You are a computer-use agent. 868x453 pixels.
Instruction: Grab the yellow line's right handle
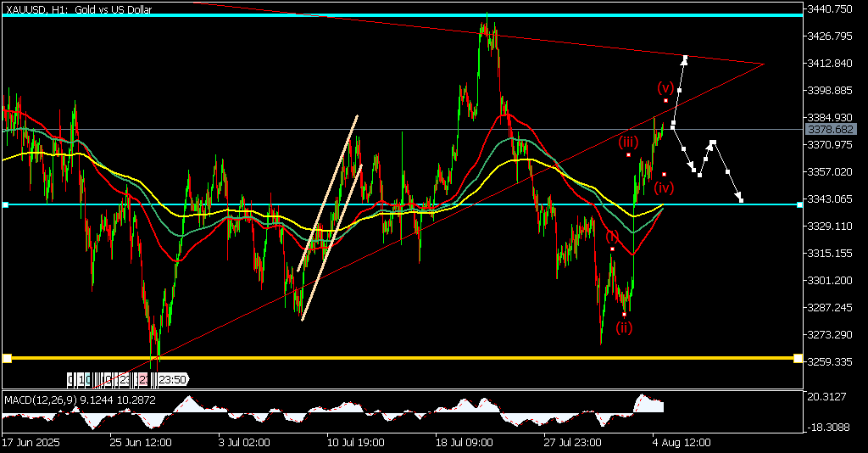[x=798, y=358]
